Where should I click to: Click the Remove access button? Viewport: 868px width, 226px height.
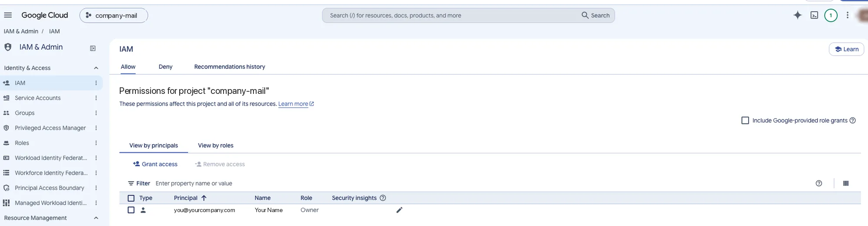click(x=220, y=164)
